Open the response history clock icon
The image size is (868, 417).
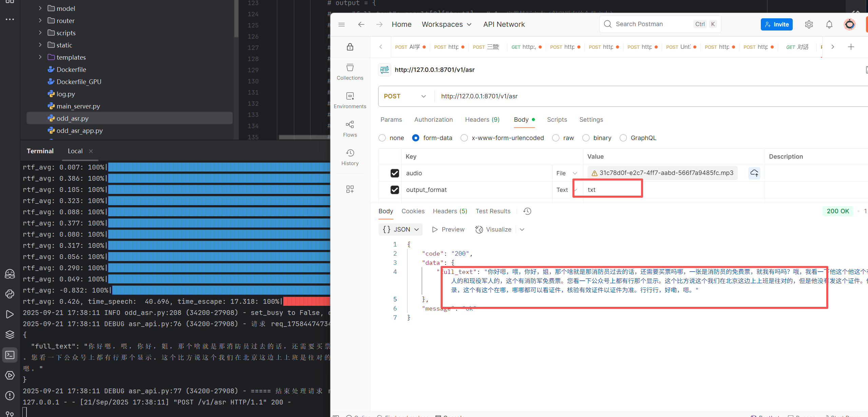pyautogui.click(x=527, y=211)
